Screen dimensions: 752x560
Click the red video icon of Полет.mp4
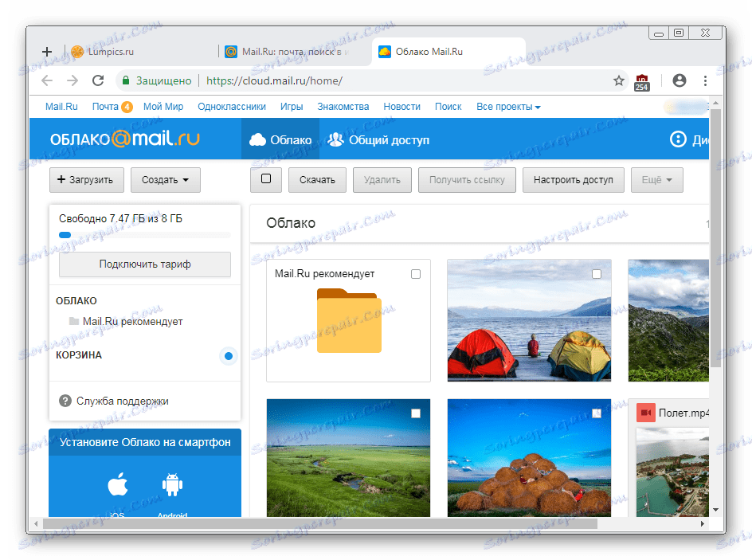[646, 413]
